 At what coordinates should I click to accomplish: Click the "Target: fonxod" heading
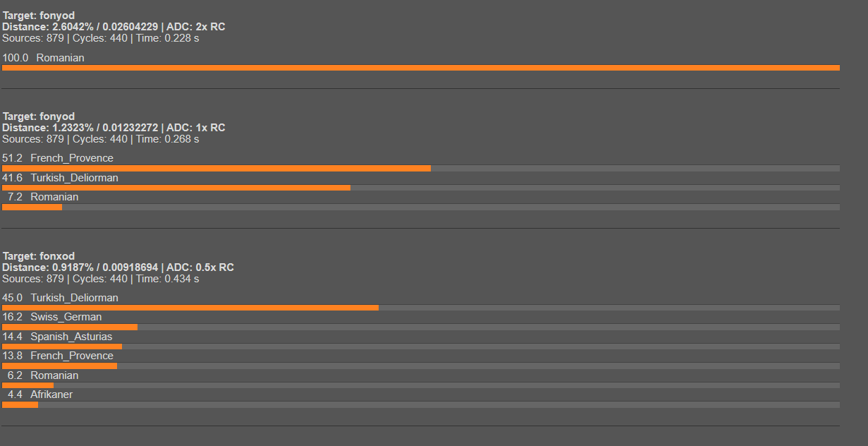39,256
